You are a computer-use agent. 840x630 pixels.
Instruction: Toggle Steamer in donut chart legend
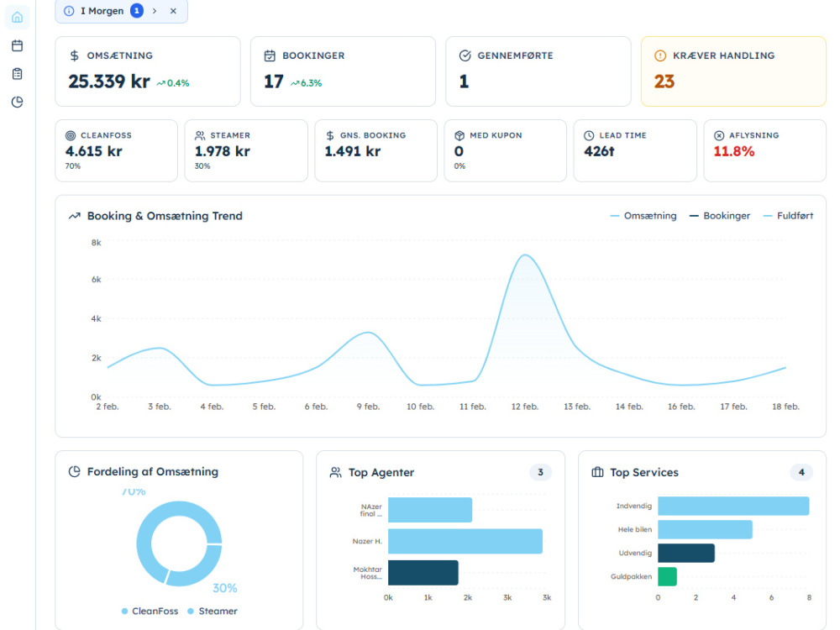point(213,612)
